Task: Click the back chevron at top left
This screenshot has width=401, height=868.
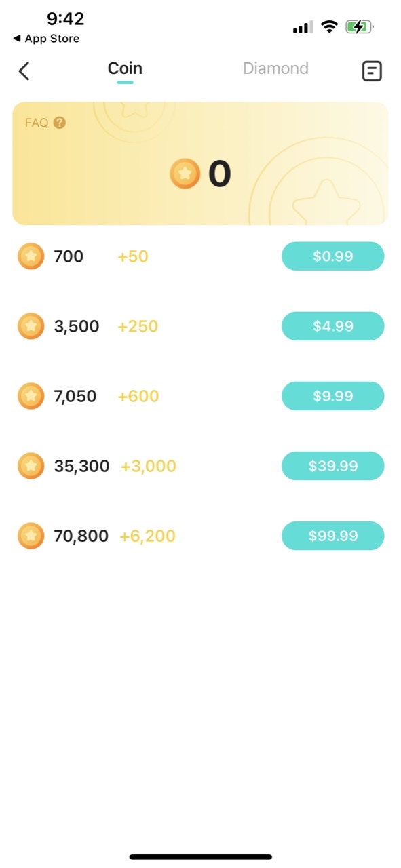Action: [24, 71]
